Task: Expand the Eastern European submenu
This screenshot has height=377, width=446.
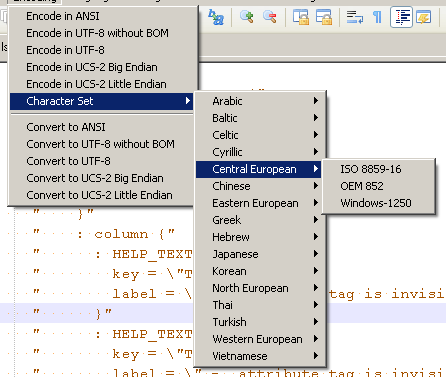Action: (260, 203)
